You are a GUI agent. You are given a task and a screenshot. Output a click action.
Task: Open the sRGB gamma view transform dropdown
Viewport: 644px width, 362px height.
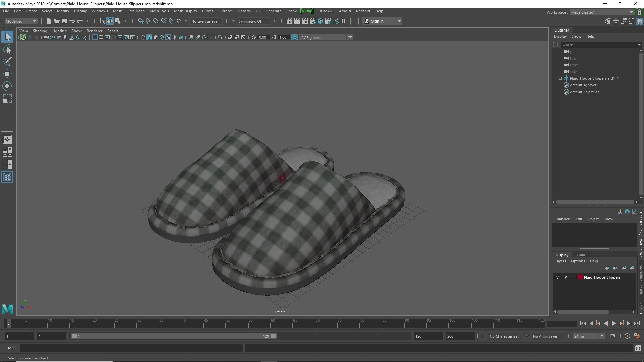(x=325, y=37)
